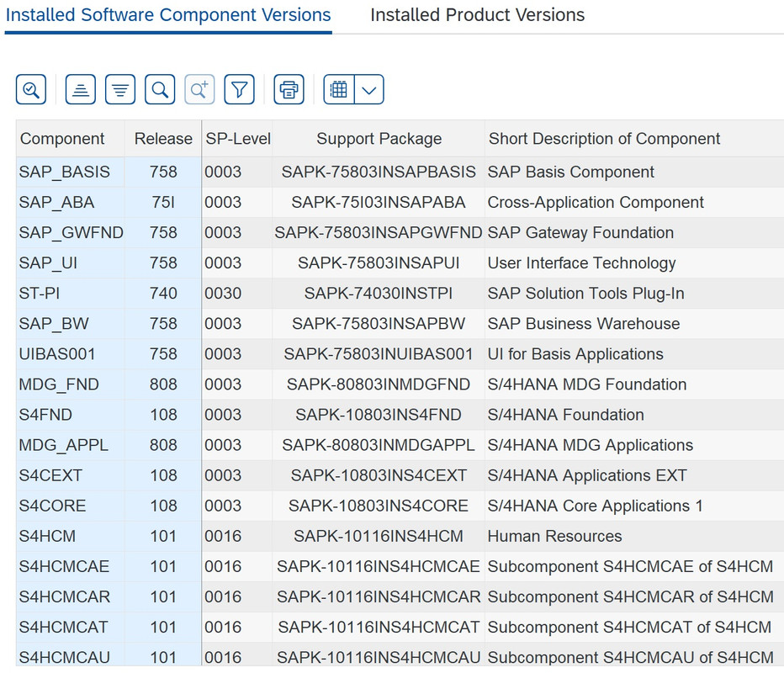Click support package SAPK-75803INSAPBW
Screen dimensions: 784x673
coord(379,324)
